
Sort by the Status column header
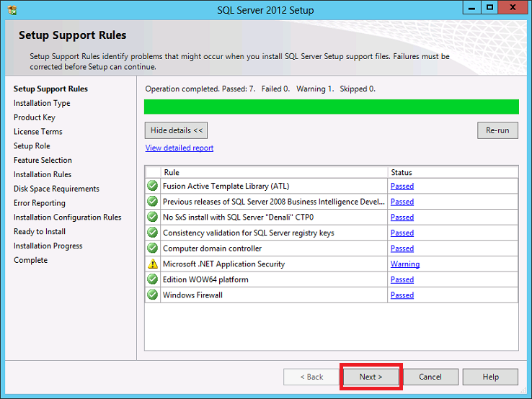coord(453,172)
